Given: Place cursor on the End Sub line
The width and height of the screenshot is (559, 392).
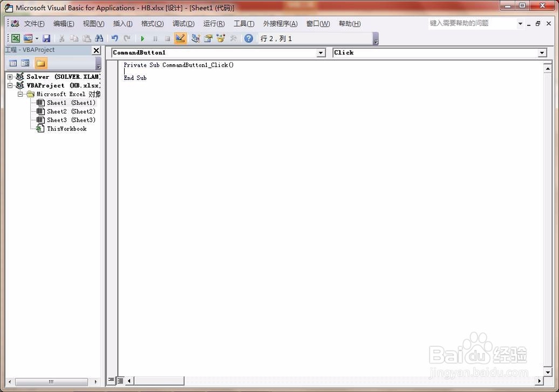Looking at the screenshot, I should pyautogui.click(x=135, y=78).
